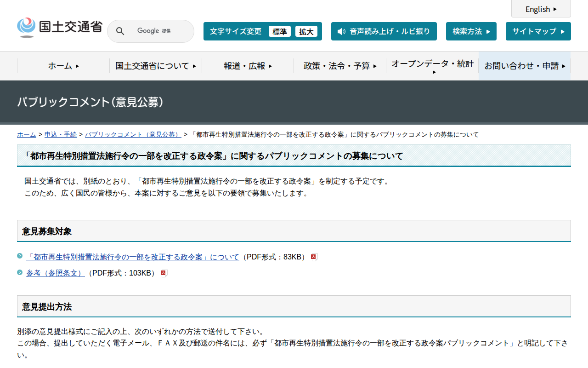Open the PDF icon beside 参考（参照条文）
Image resolution: width=588 pixels, height=368 pixels.
pyautogui.click(x=164, y=273)
